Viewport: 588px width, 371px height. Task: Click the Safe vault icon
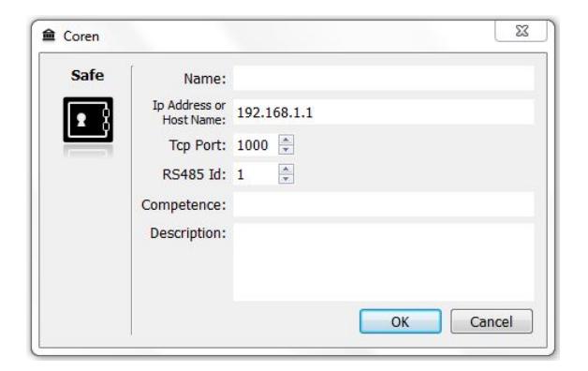click(88, 120)
